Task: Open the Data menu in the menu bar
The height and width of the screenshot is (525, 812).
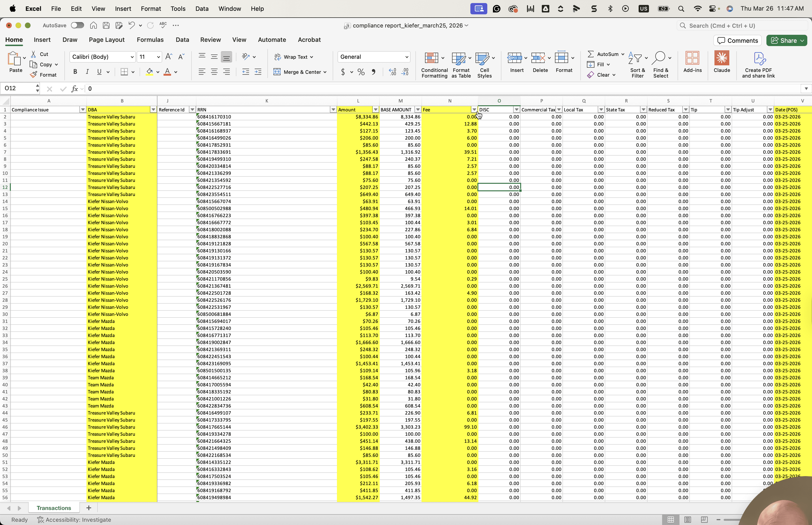Action: tap(202, 8)
